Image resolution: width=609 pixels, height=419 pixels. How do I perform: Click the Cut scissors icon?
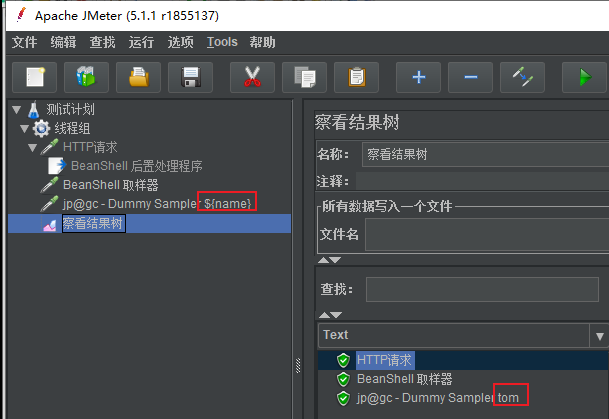click(252, 77)
